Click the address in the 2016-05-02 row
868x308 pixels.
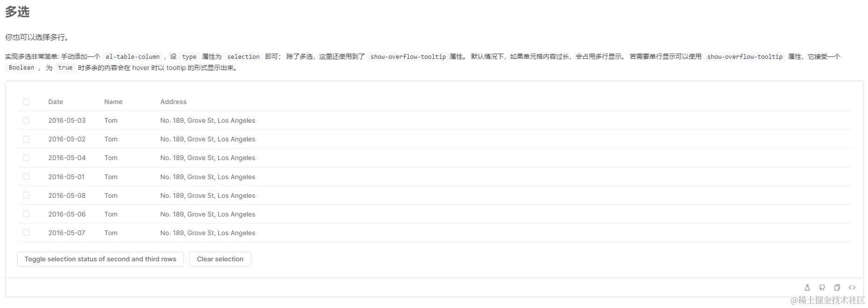(208, 139)
